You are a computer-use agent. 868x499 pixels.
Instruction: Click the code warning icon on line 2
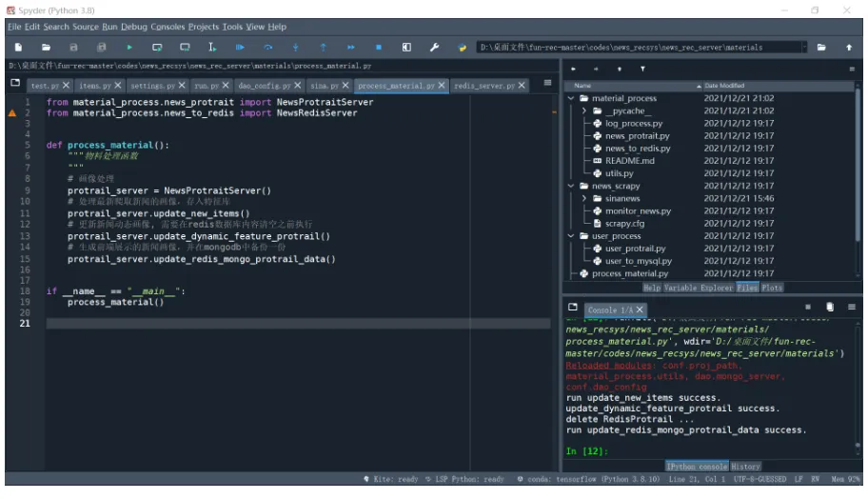click(12, 113)
